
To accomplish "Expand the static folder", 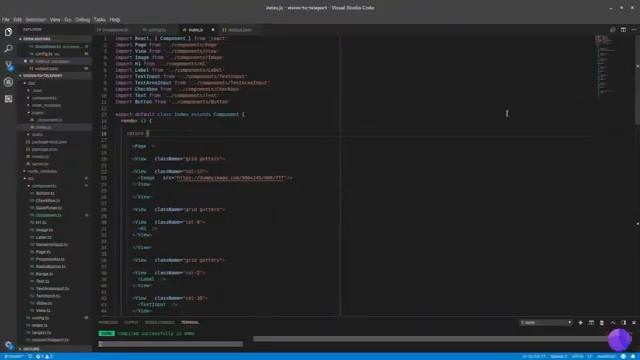I will click(x=37, y=134).
